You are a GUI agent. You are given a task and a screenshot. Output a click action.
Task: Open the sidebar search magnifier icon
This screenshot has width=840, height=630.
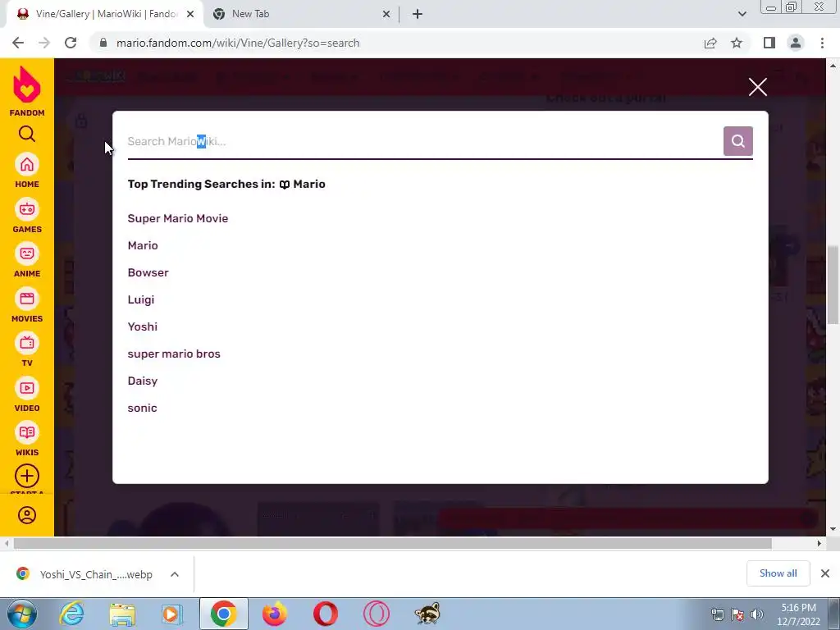click(27, 134)
